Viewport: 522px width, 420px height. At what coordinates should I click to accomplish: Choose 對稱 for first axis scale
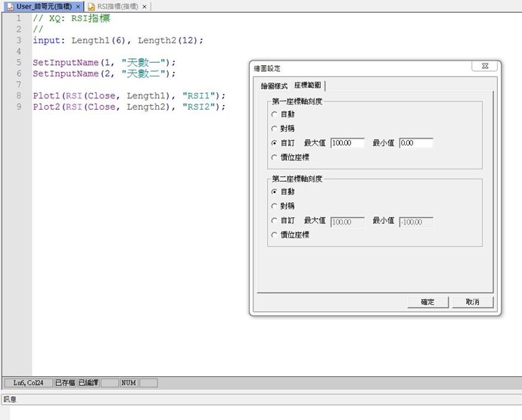[x=274, y=128]
